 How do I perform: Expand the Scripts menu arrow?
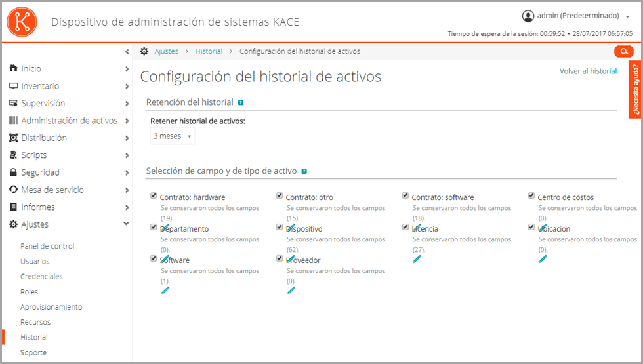127,156
